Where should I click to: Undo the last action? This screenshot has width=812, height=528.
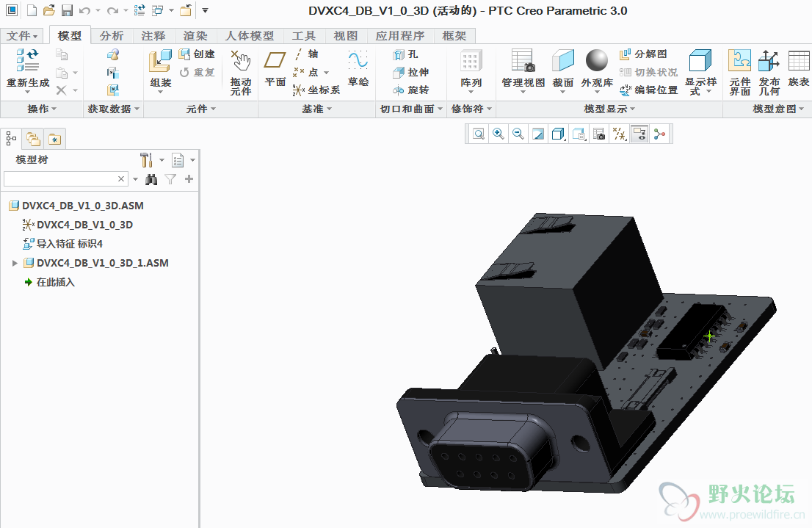[85, 10]
